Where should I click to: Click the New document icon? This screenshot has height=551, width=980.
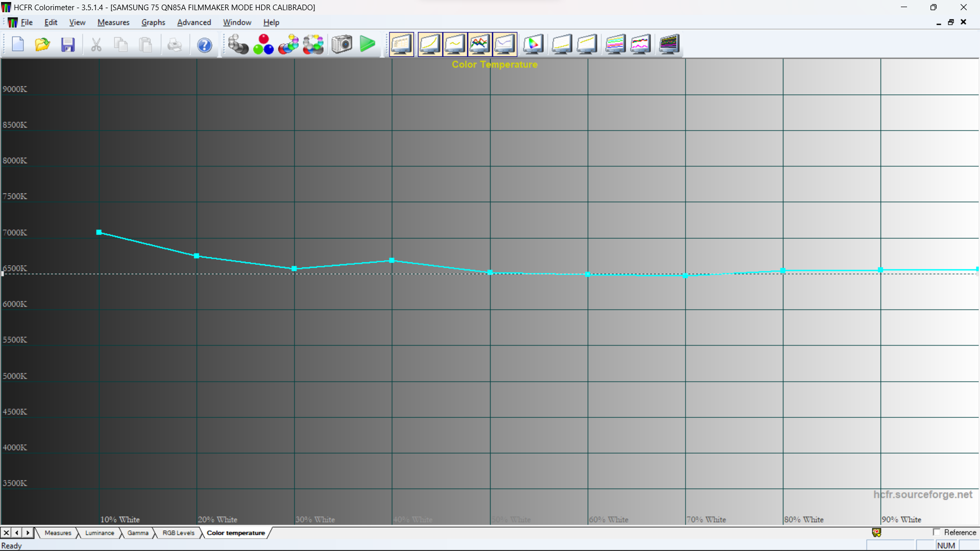[18, 44]
